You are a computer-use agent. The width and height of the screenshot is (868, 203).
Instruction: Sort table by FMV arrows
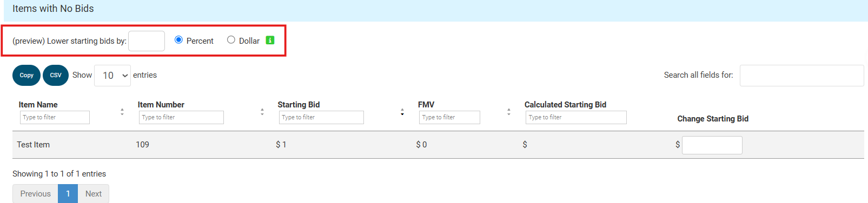[x=509, y=112]
